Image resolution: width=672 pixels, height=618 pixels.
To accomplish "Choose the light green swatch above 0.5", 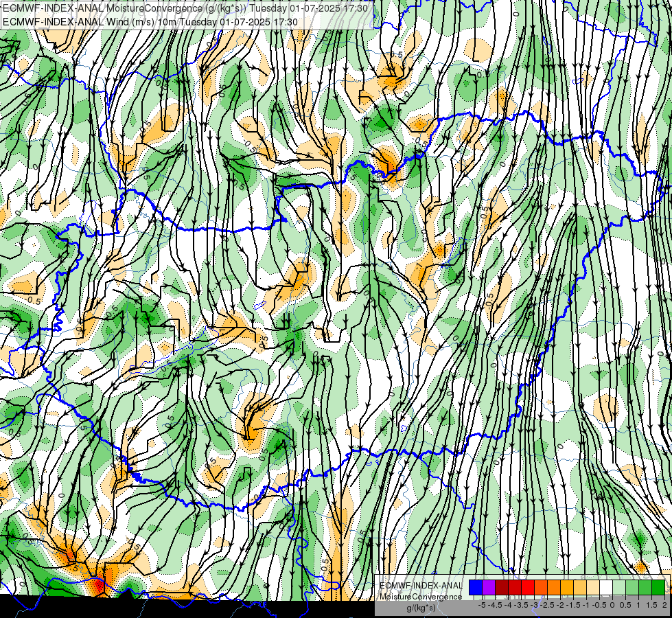I will click(x=632, y=588).
